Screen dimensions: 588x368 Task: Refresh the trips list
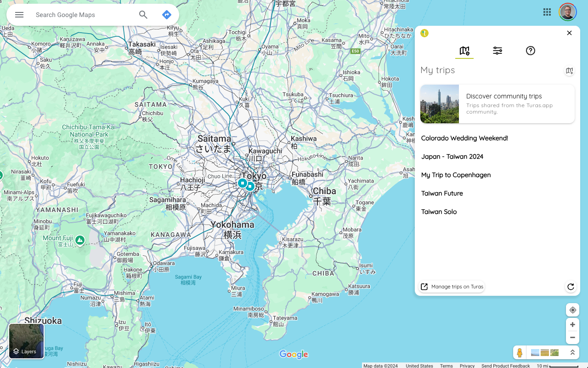click(571, 287)
